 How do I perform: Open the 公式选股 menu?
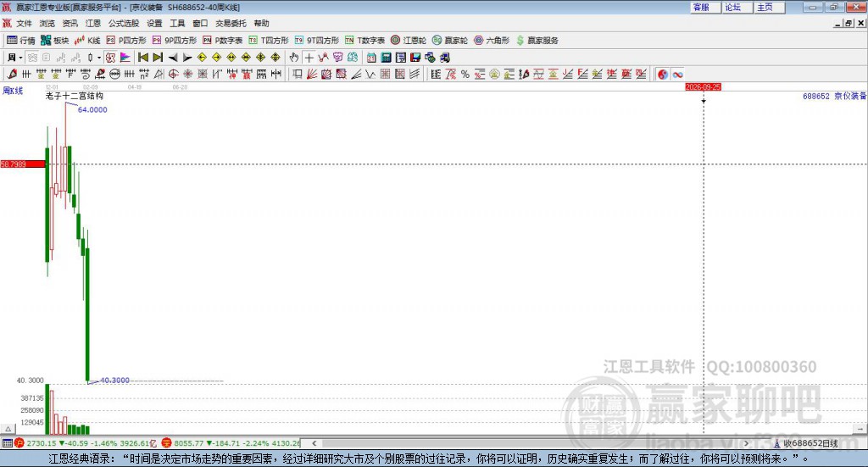[x=124, y=23]
